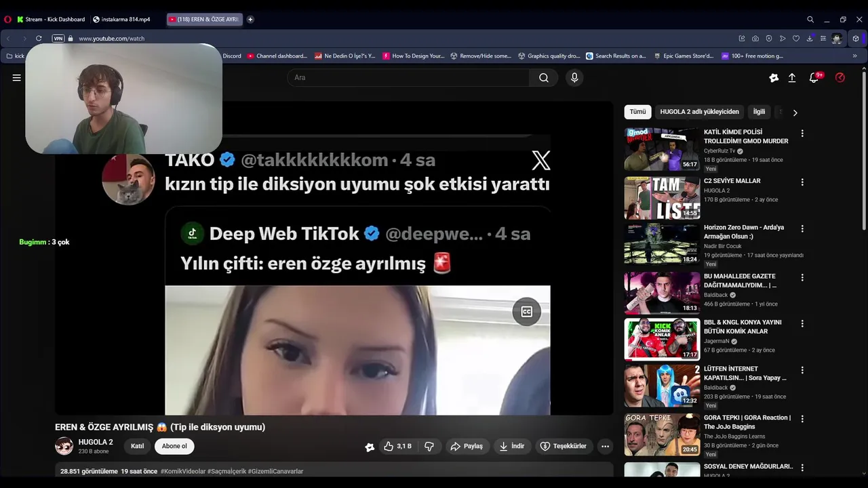The image size is (868, 488).
Task: Open options menu for Horizon Zero Dawn video
Action: [x=802, y=228]
